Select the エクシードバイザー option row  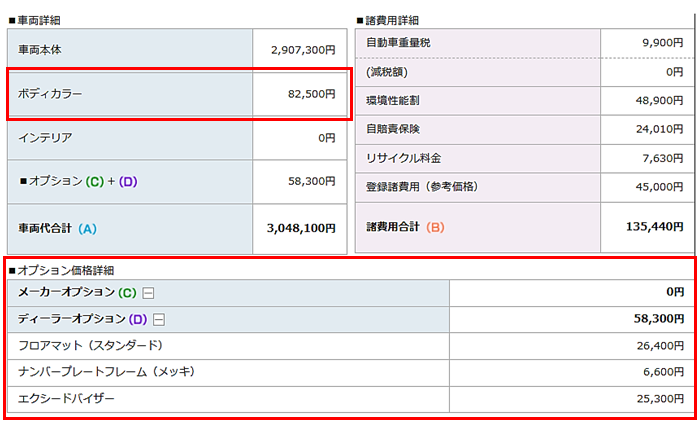(66, 399)
